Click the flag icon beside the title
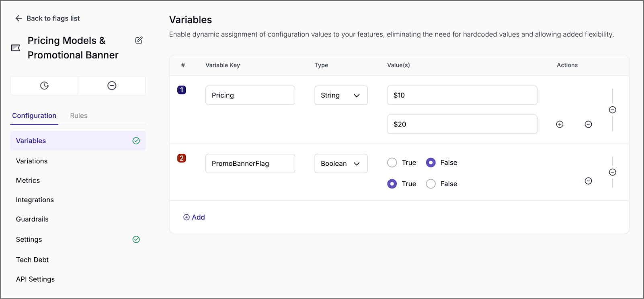The width and height of the screenshot is (644, 299). tap(16, 48)
